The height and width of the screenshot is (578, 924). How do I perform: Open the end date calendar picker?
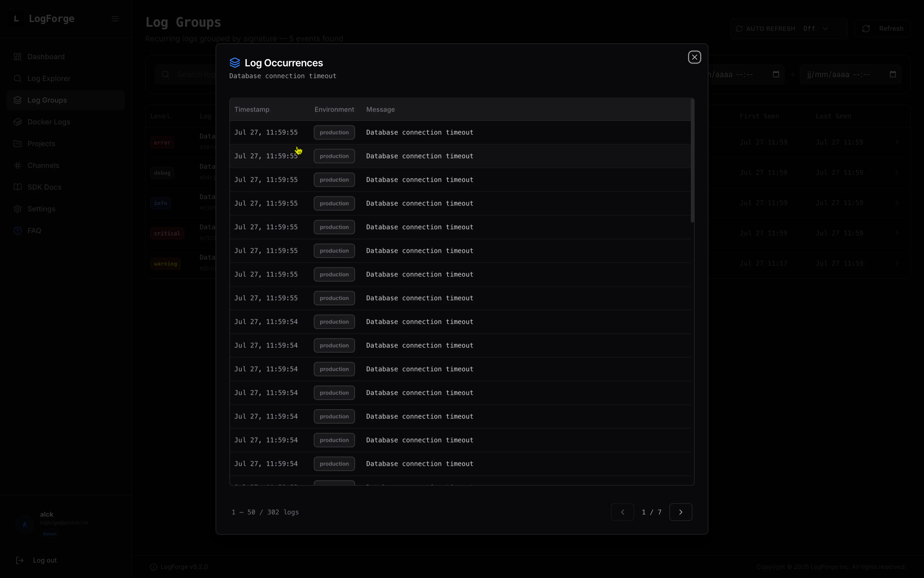pos(893,74)
